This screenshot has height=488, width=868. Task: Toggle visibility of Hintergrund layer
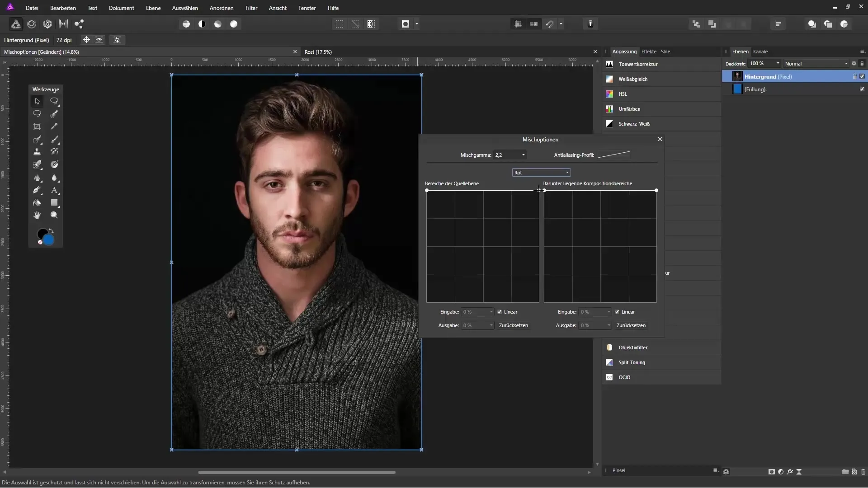862,76
